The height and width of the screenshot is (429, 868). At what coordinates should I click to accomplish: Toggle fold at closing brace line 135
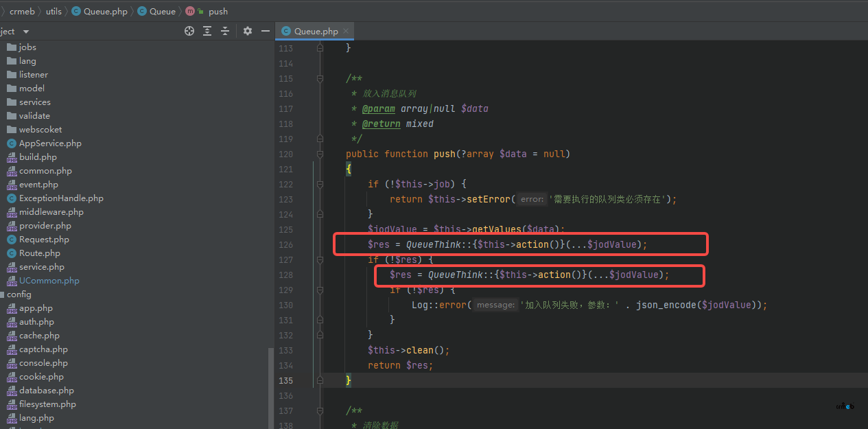coord(320,380)
